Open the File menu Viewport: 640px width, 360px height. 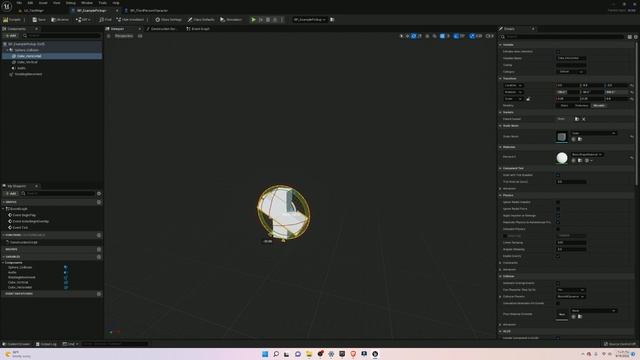(19, 3)
